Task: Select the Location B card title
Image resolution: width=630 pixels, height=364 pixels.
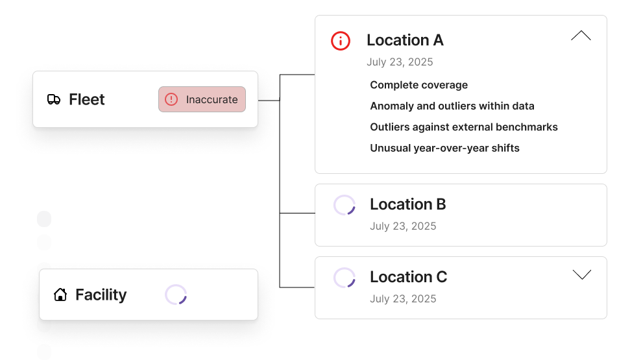Action: 407,204
